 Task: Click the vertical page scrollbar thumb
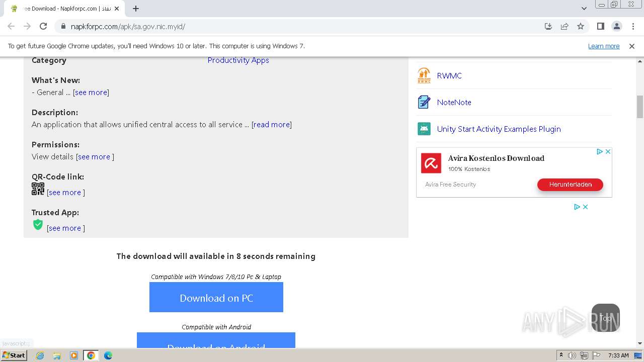tap(640, 107)
